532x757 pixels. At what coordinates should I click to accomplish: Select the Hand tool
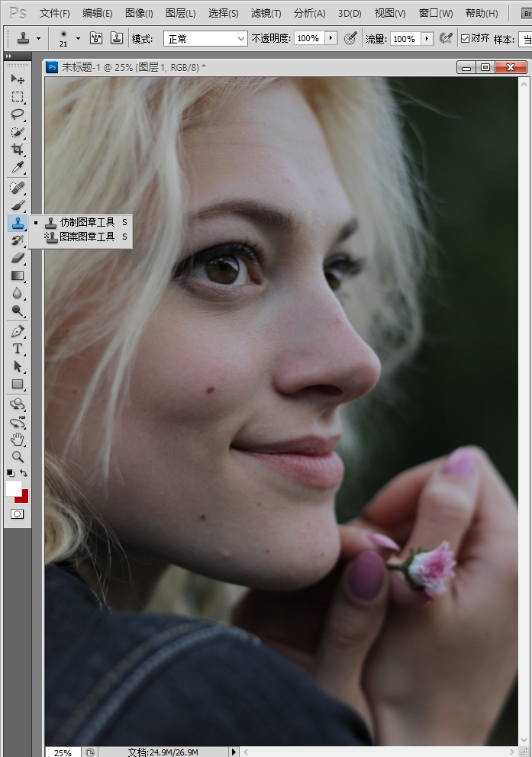[x=18, y=440]
